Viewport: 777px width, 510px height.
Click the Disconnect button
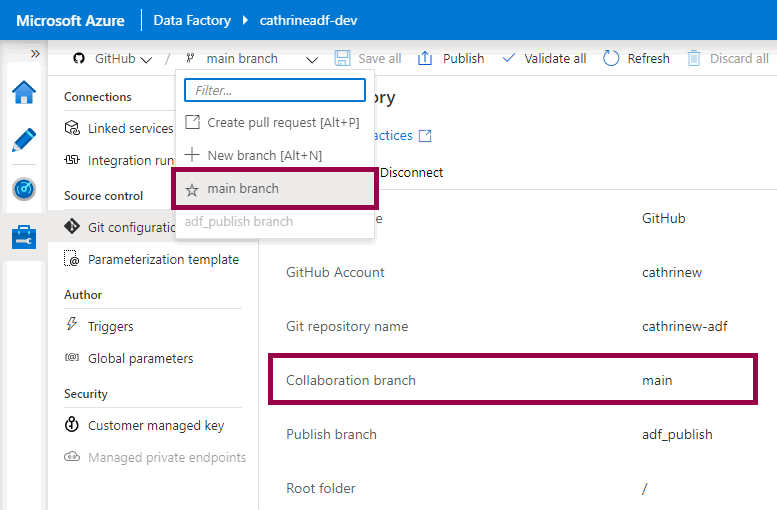point(411,172)
